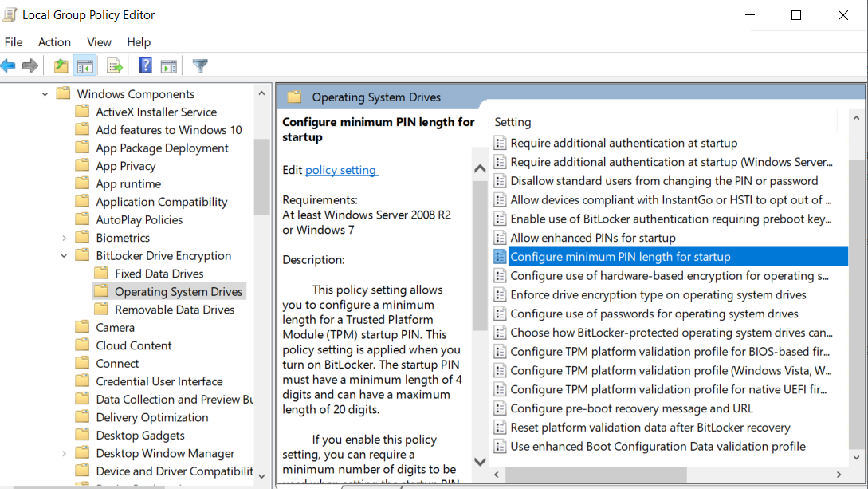This screenshot has width=868, height=489.
Task: Expand the Biometrics tree node
Action: [x=64, y=237]
